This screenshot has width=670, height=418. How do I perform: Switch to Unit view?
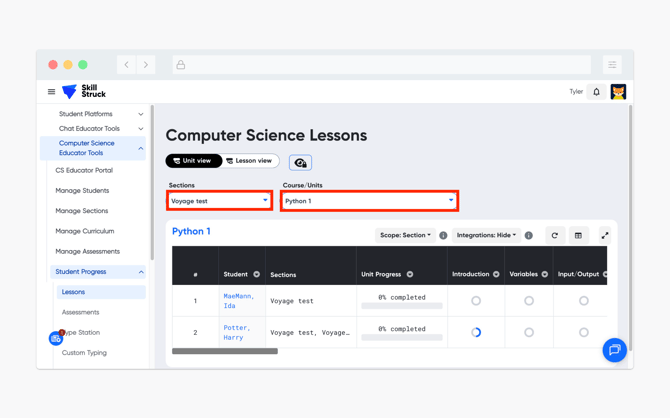(x=193, y=161)
